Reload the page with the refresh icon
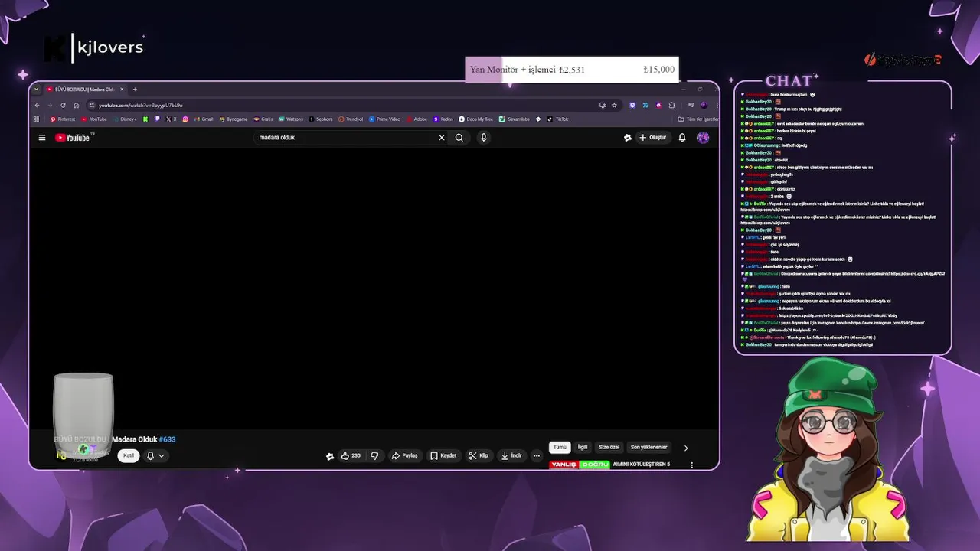This screenshot has height=551, width=980. coord(63,105)
